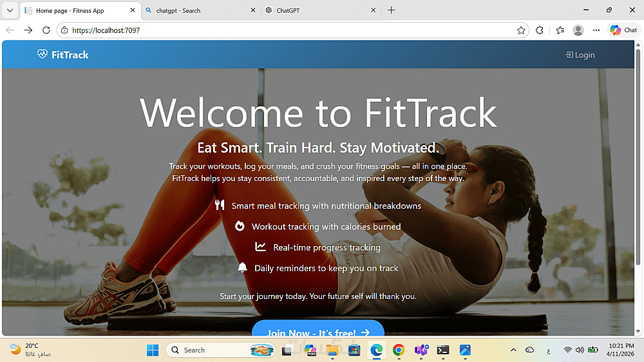Open the Copilot Chat button
Image resolution: width=644 pixels, height=362 pixels.
tap(623, 30)
